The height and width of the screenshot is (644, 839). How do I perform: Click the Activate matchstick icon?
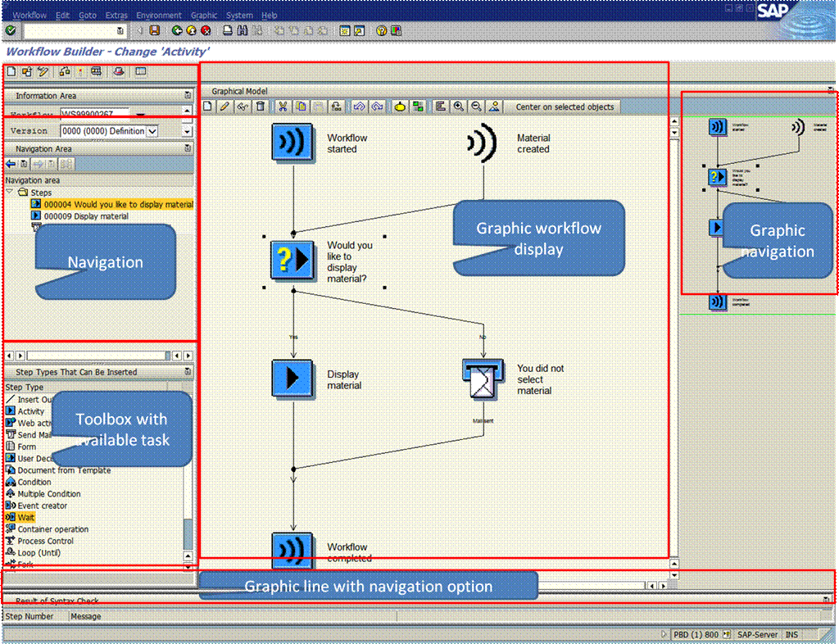[80, 71]
